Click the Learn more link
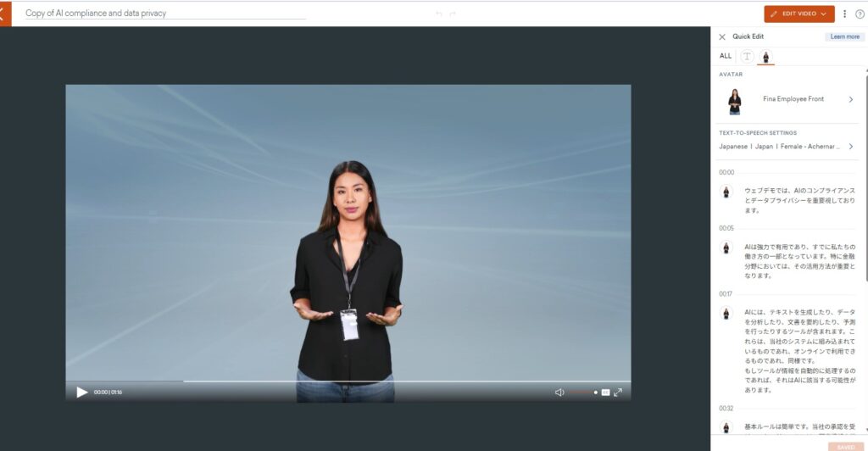868x451 pixels. coord(844,36)
